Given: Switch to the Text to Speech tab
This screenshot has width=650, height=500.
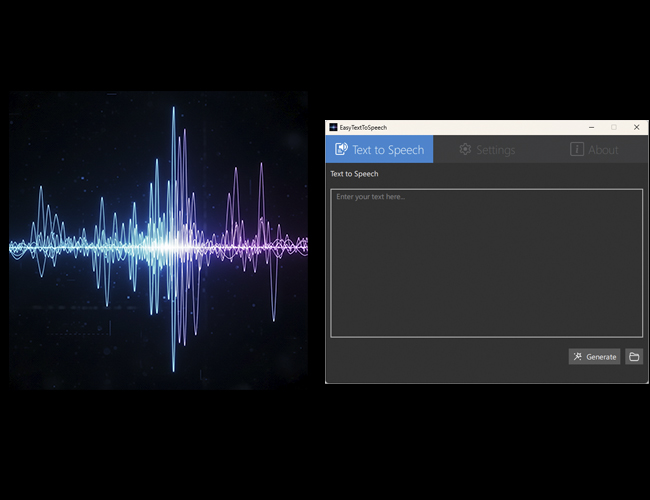Looking at the screenshot, I should (x=379, y=149).
